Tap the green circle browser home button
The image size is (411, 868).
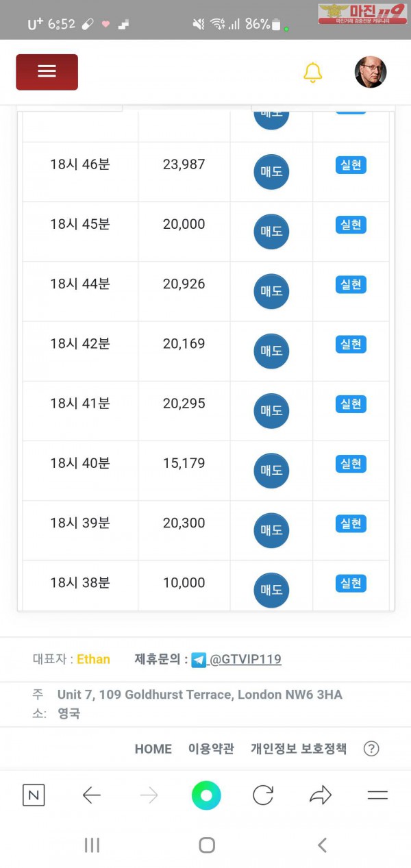point(206,795)
